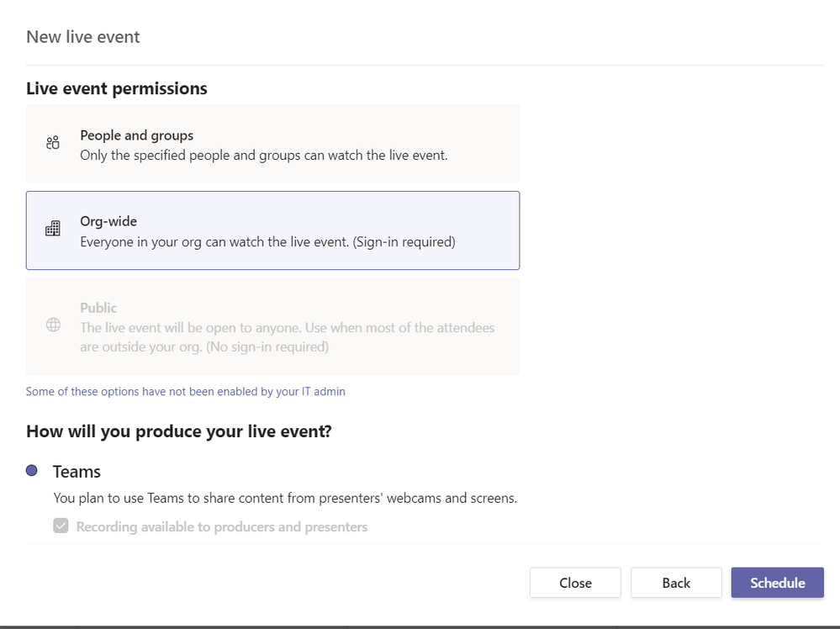840x629 pixels.
Task: Click the Org-wide building icon
Action: (53, 229)
